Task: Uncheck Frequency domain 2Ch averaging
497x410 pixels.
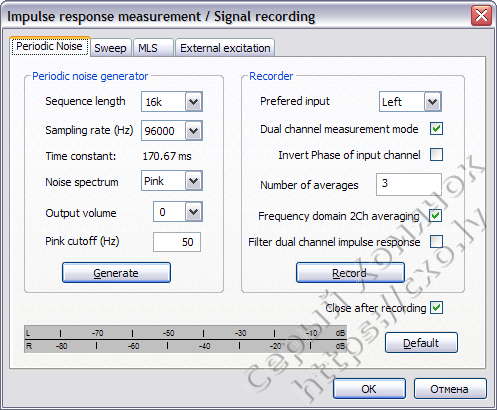Action: click(436, 216)
